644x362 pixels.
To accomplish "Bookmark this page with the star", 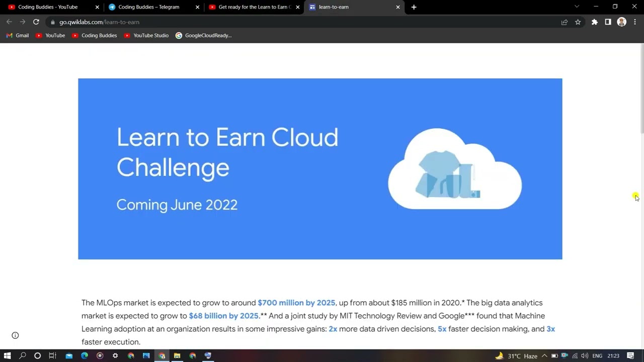I will (578, 22).
